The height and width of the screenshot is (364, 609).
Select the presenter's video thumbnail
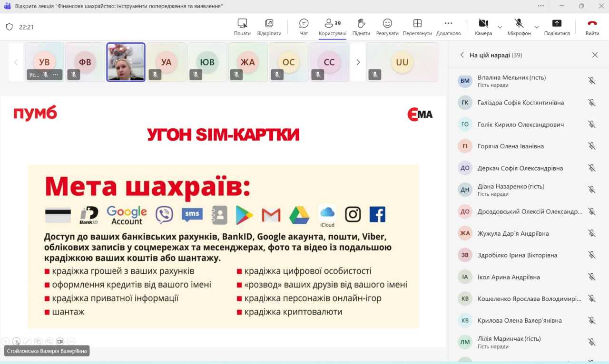(126, 62)
